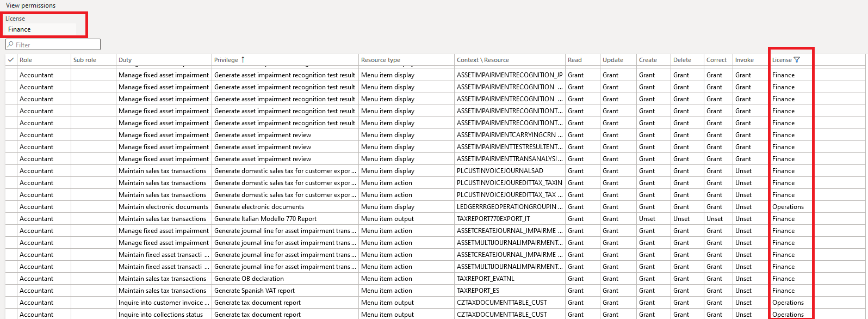Select the ASSETIMPAIRMENTRECOGNITION_JP resource cell

point(510,75)
